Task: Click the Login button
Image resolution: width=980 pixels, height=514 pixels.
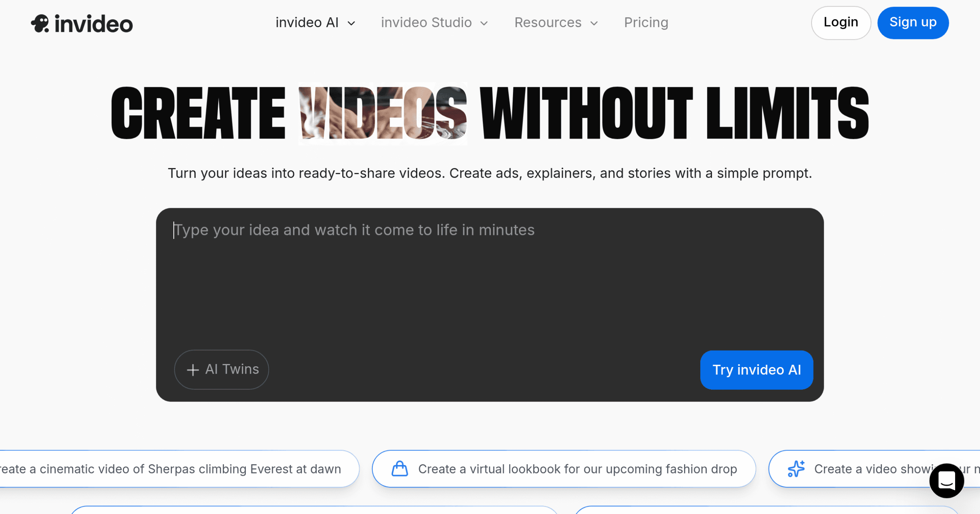Action: point(841,23)
